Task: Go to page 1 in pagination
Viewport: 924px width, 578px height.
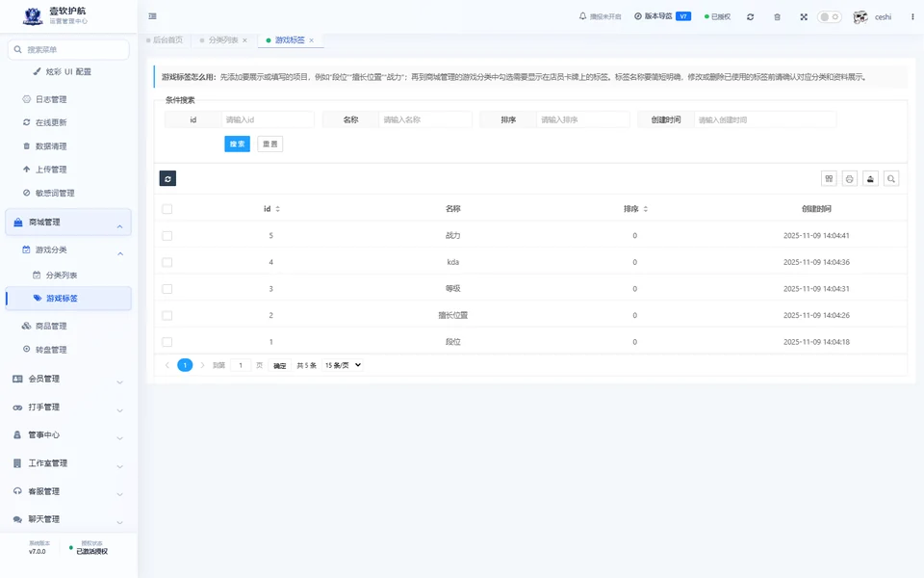Action: [x=185, y=365]
